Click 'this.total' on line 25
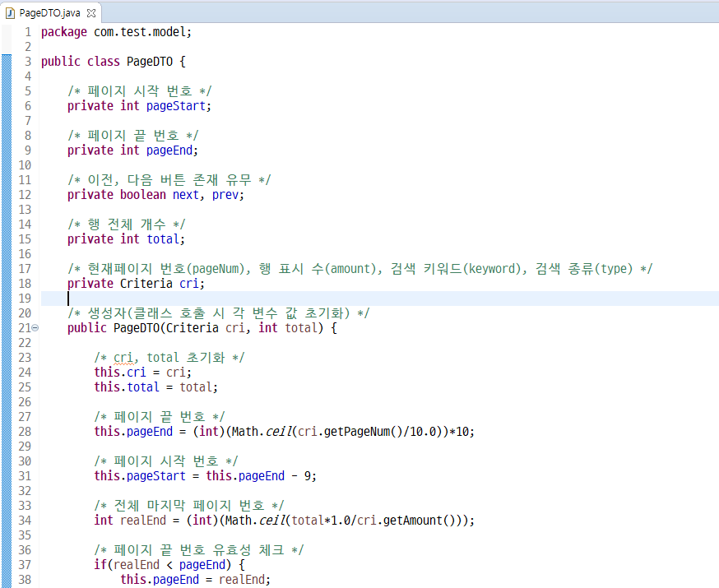Image resolution: width=719 pixels, height=588 pixels. [127, 387]
